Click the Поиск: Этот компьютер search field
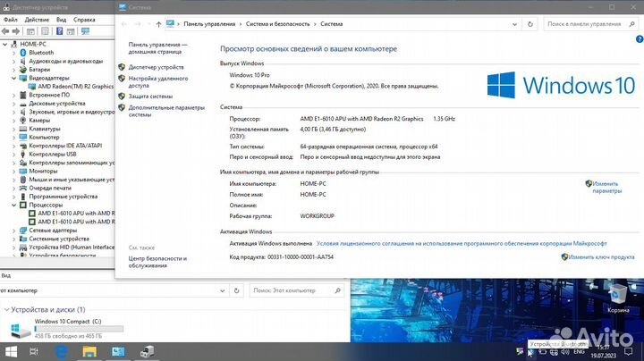Image resolution: width=644 pixels, height=361 pixels. [296, 290]
